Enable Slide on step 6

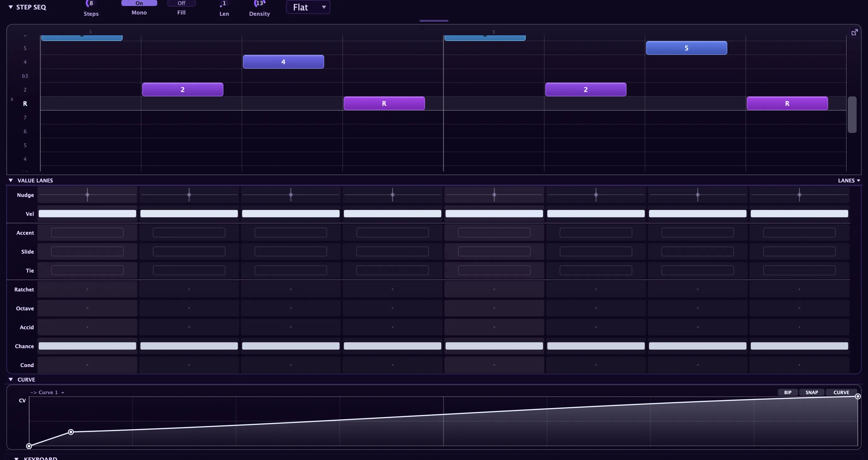[x=596, y=251]
